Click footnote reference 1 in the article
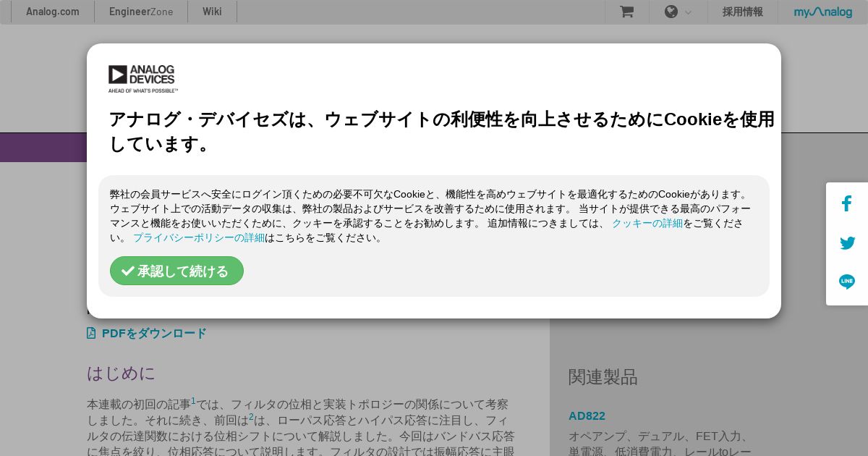 click(193, 400)
